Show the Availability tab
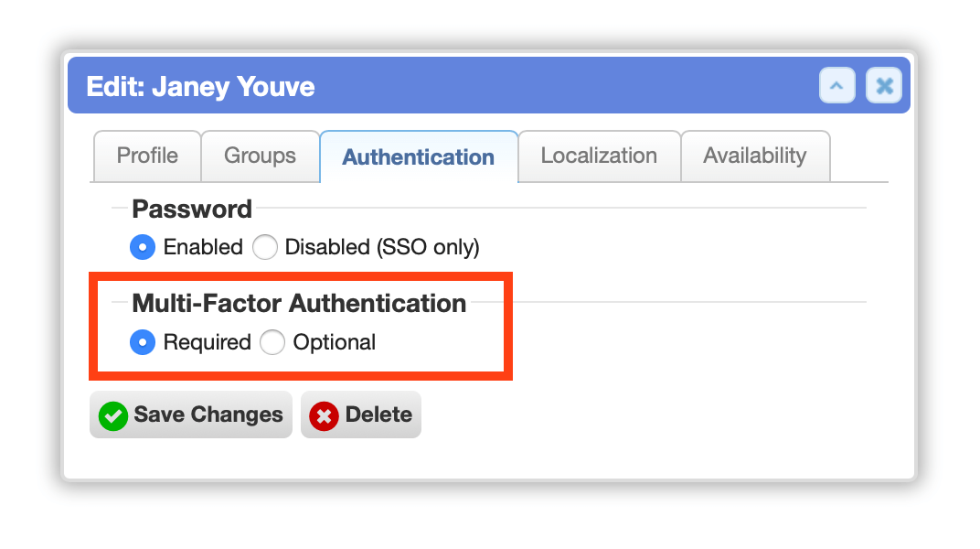 (755, 156)
